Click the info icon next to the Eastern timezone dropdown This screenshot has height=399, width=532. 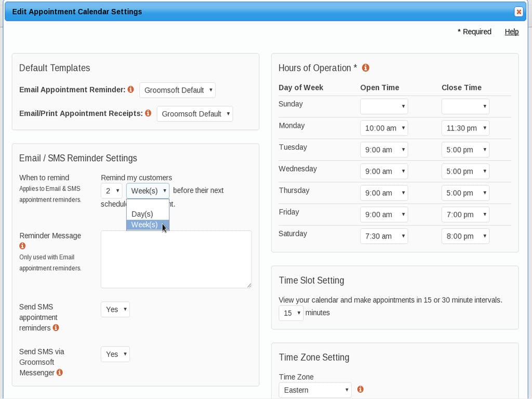(359, 390)
